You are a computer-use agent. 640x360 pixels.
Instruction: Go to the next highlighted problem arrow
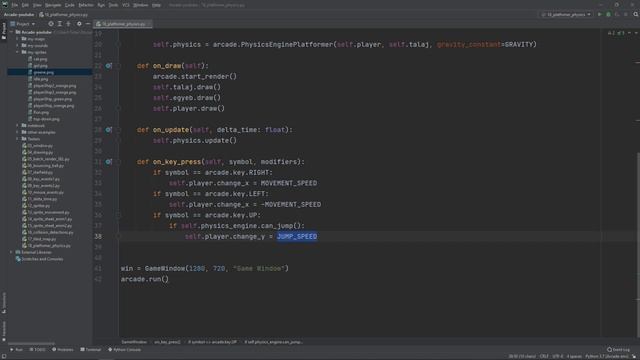tap(636, 33)
